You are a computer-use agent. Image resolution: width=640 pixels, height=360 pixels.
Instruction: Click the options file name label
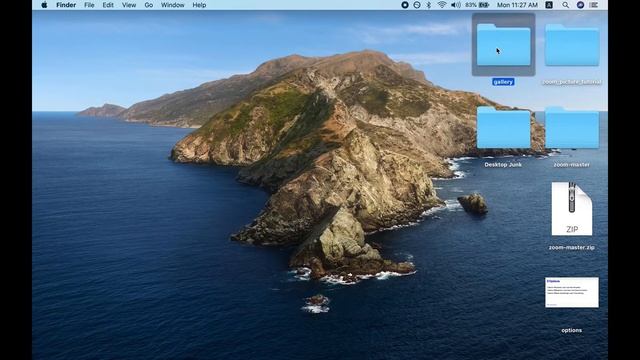571,330
